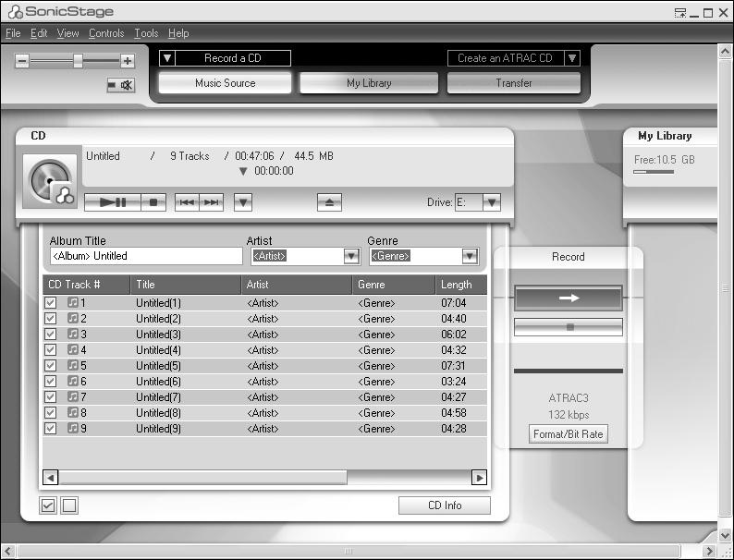
Task: Click music note icon for track 9
Action: 72,428
